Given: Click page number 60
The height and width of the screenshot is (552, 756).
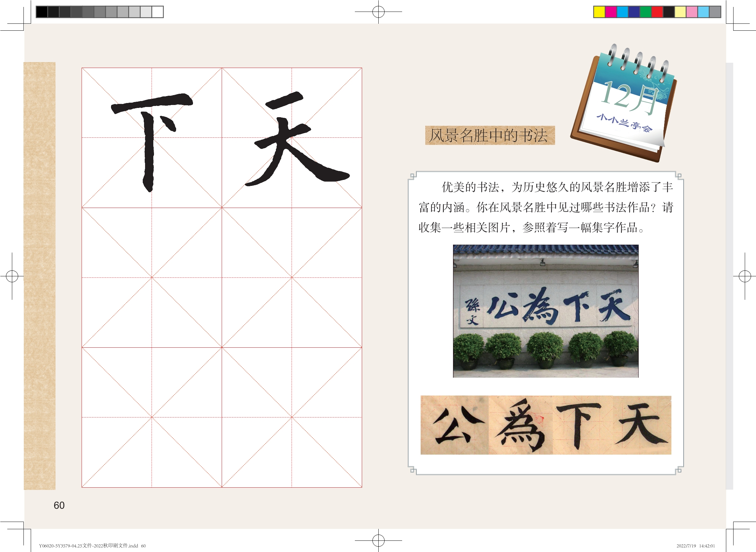Looking at the screenshot, I should [x=59, y=505].
